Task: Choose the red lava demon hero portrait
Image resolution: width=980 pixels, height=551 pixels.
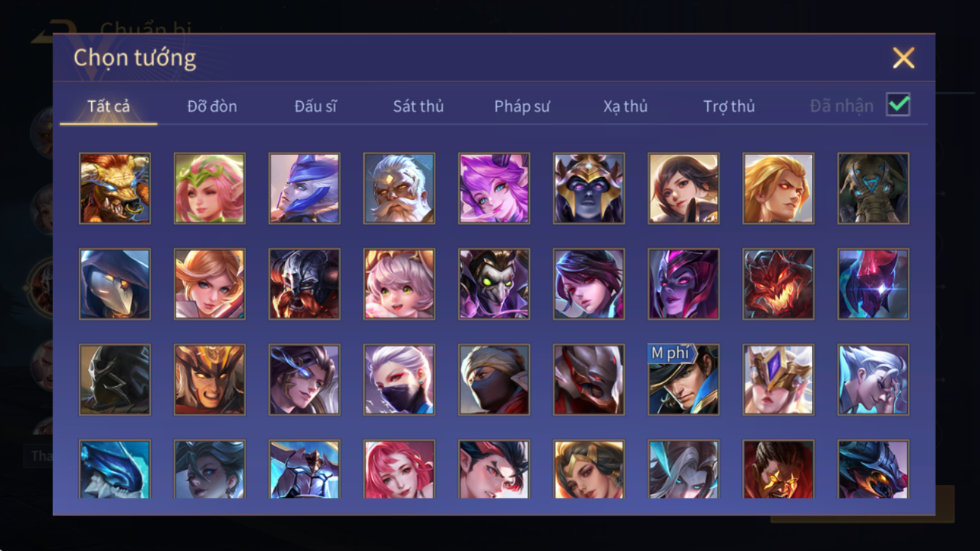Action: pos(778,284)
